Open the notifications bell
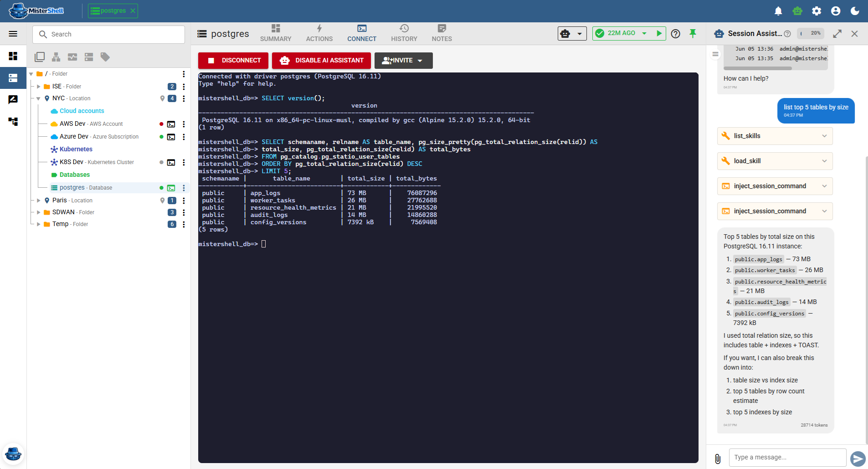The height and width of the screenshot is (469, 868). coord(778,11)
